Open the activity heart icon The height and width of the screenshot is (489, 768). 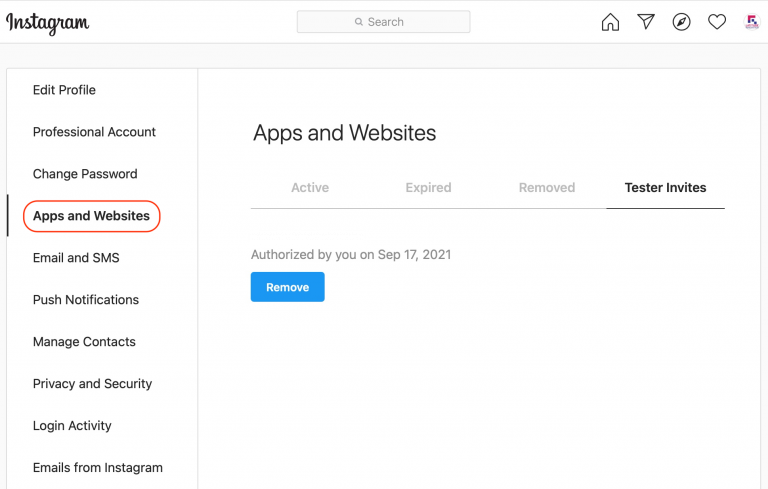point(717,22)
